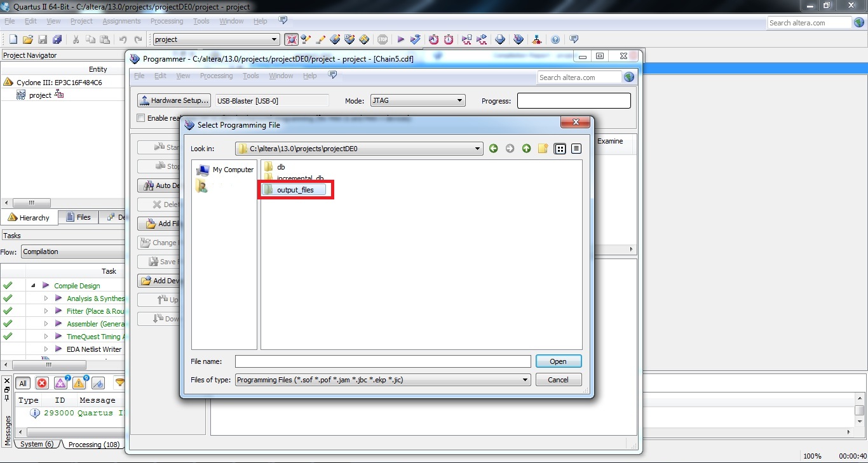Open the File menu in Quartus

click(10, 21)
